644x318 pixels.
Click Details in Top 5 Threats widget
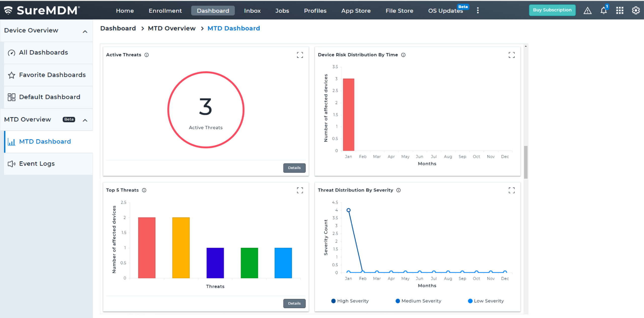tap(294, 303)
